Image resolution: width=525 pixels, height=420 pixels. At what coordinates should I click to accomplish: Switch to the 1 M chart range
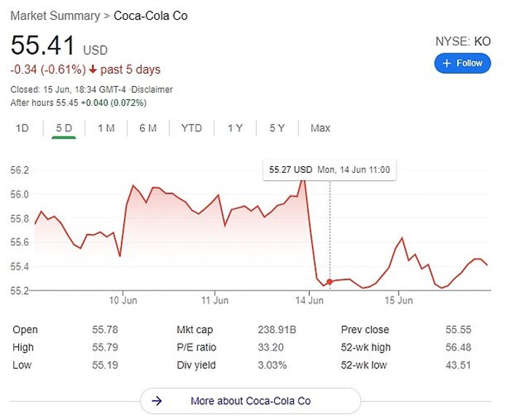[x=106, y=128]
